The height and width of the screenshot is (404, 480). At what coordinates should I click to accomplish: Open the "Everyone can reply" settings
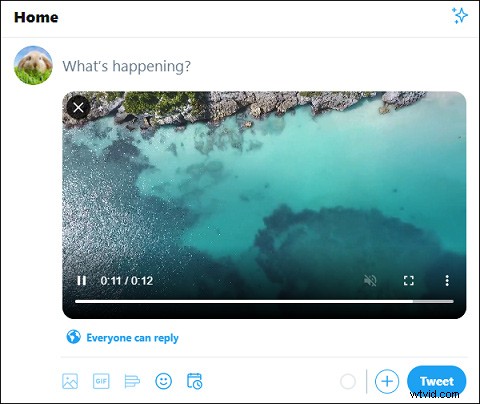click(x=122, y=337)
